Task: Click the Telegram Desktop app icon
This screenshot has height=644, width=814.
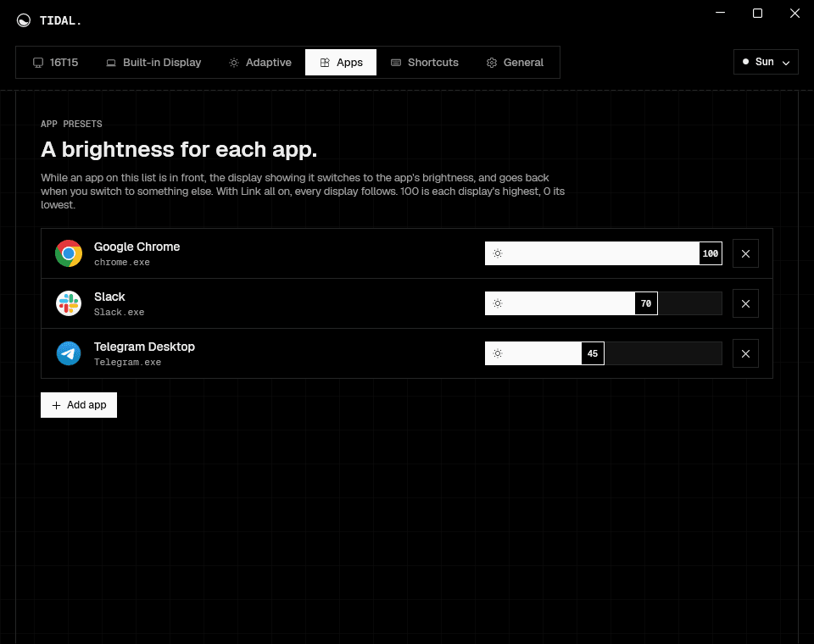Action: (69, 353)
